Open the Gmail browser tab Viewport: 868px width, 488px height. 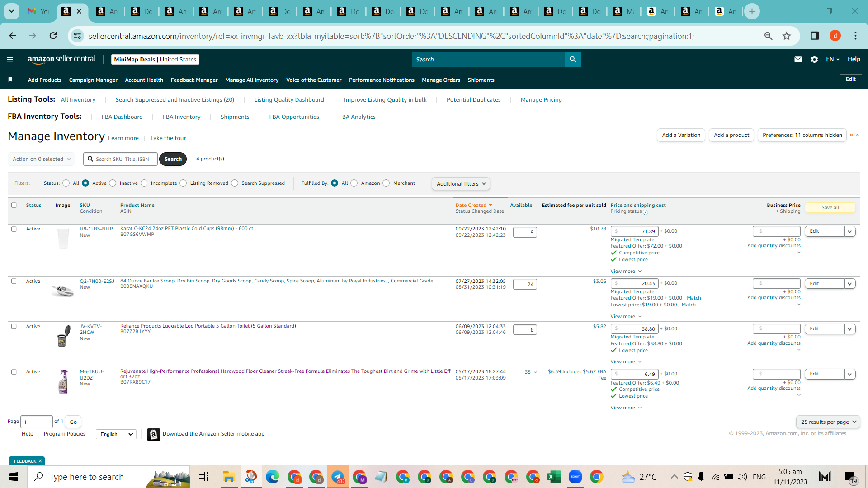pyautogui.click(x=38, y=11)
